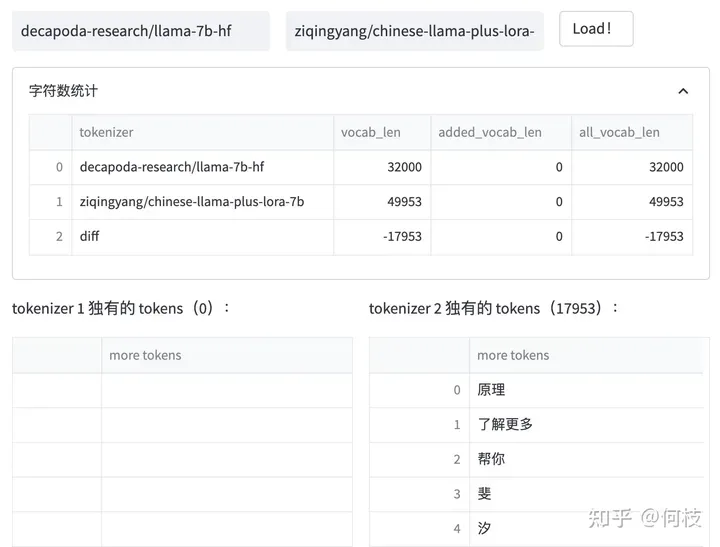Screen dimensions: 720x547
Task: Click more tokens header in tokenizer 2 table
Action: (x=586, y=355)
